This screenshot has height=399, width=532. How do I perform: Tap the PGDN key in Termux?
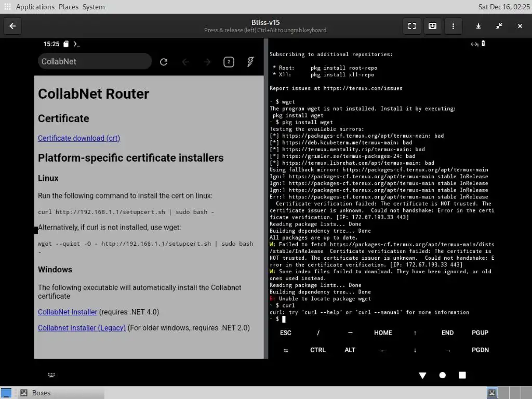click(x=480, y=350)
